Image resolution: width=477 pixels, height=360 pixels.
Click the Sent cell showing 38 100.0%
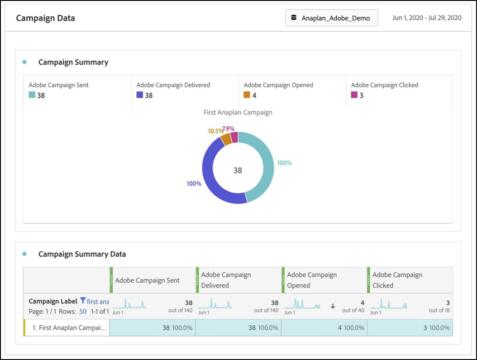coord(152,328)
